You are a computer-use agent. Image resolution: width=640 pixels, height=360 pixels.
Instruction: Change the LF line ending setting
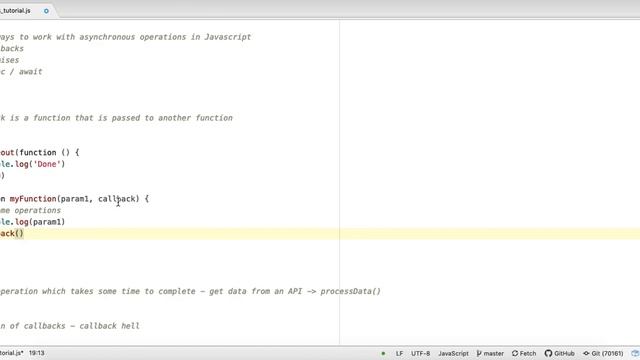[399, 353]
